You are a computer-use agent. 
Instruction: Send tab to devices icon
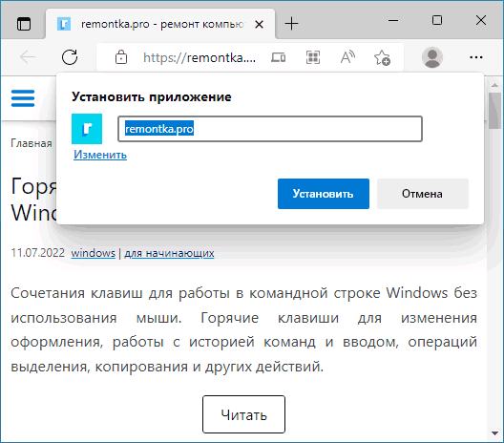coord(279,57)
